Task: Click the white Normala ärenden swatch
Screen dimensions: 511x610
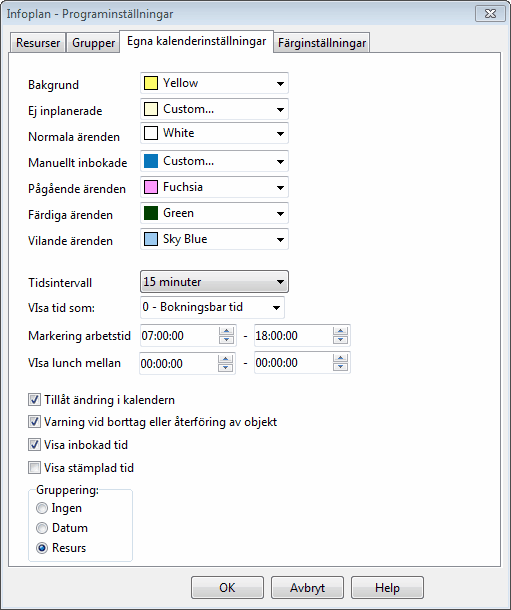Action: [x=151, y=133]
